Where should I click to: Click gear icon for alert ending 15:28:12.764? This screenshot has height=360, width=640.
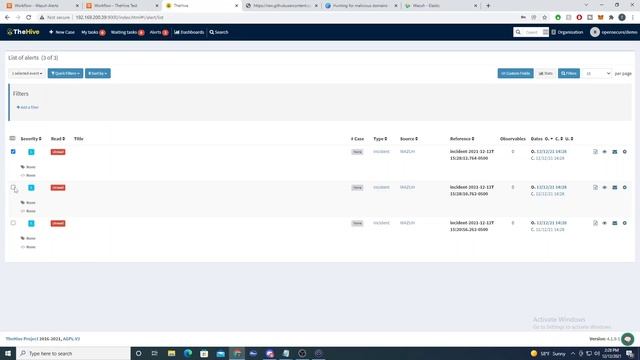click(x=624, y=152)
